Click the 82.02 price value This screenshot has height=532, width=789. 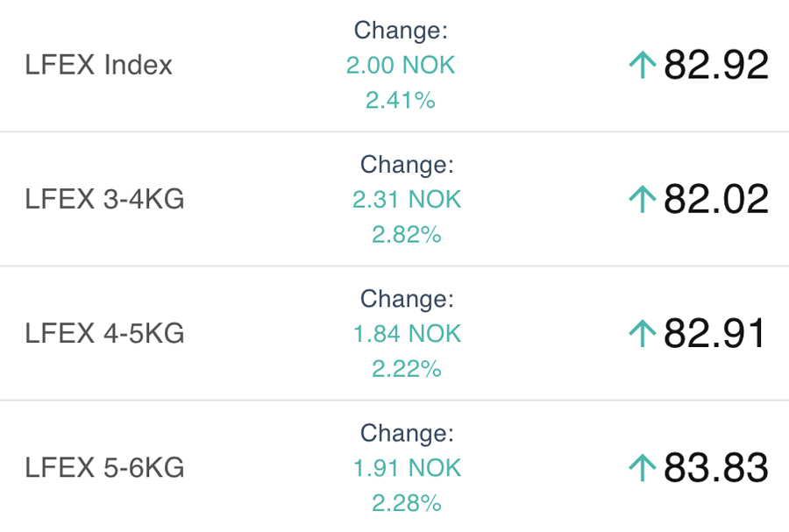coord(715,200)
